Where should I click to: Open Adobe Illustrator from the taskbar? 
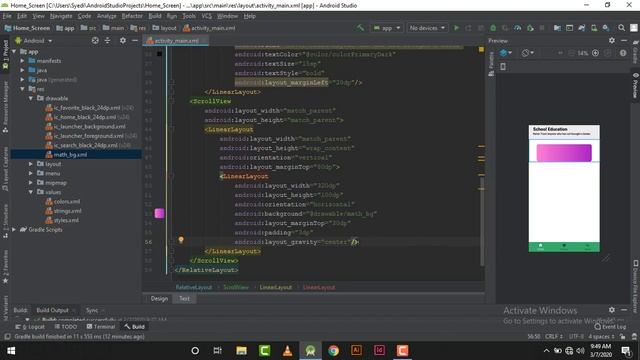(356, 350)
